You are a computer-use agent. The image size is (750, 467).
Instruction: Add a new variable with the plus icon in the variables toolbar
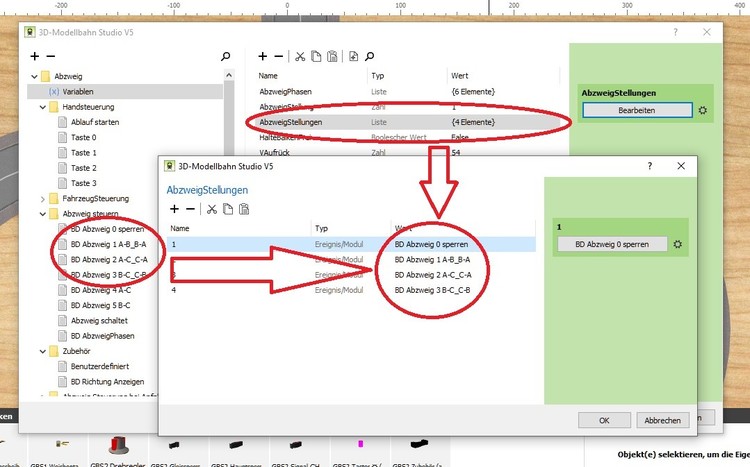pos(263,56)
